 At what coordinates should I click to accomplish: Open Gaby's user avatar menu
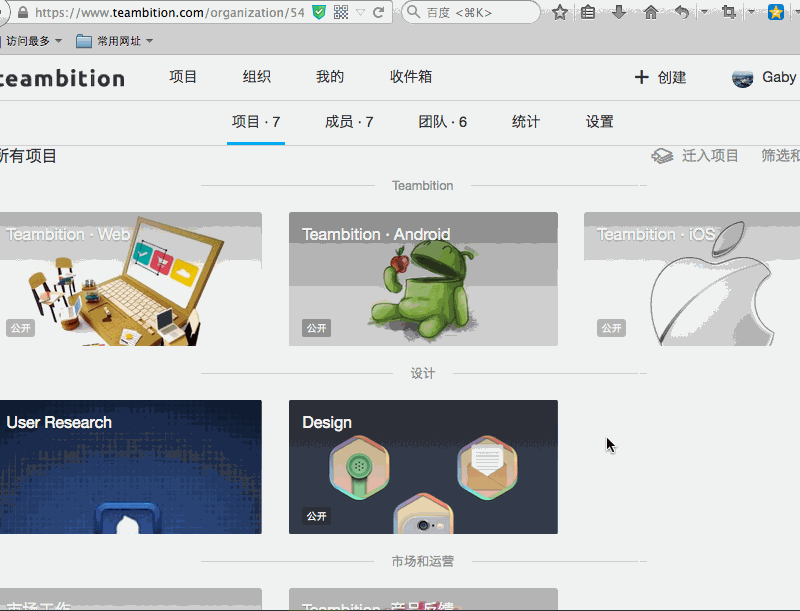pos(743,78)
